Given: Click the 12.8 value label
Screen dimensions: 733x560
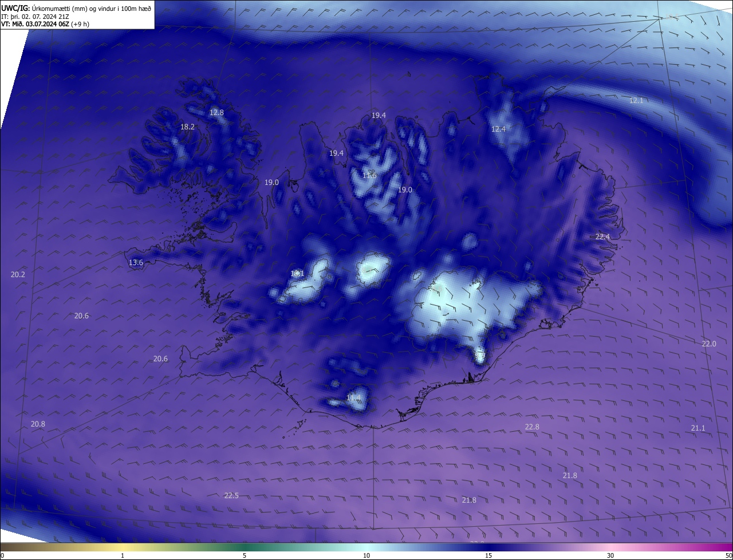Looking at the screenshot, I should pyautogui.click(x=216, y=112).
